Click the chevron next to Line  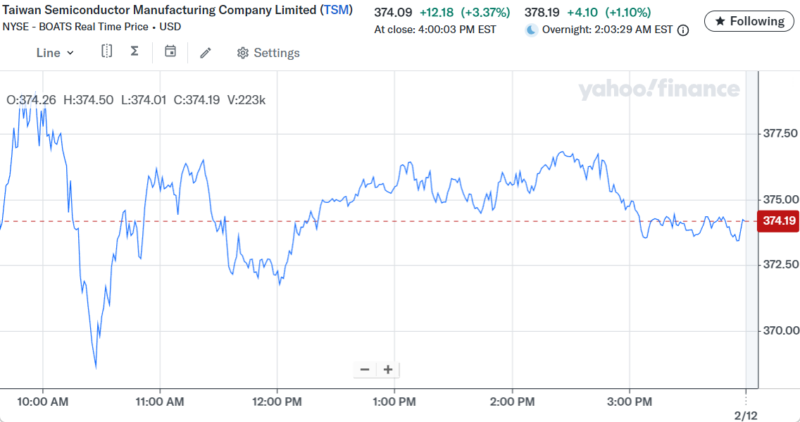pyautogui.click(x=70, y=53)
